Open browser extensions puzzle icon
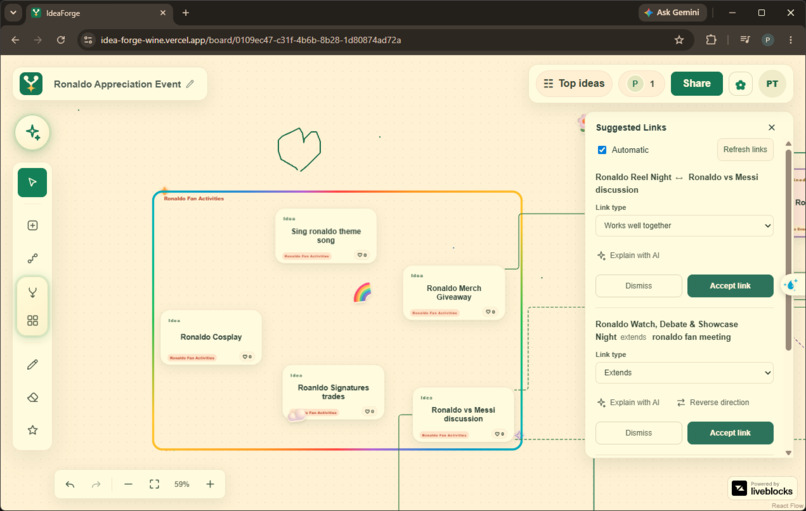The width and height of the screenshot is (806, 511). [x=711, y=40]
